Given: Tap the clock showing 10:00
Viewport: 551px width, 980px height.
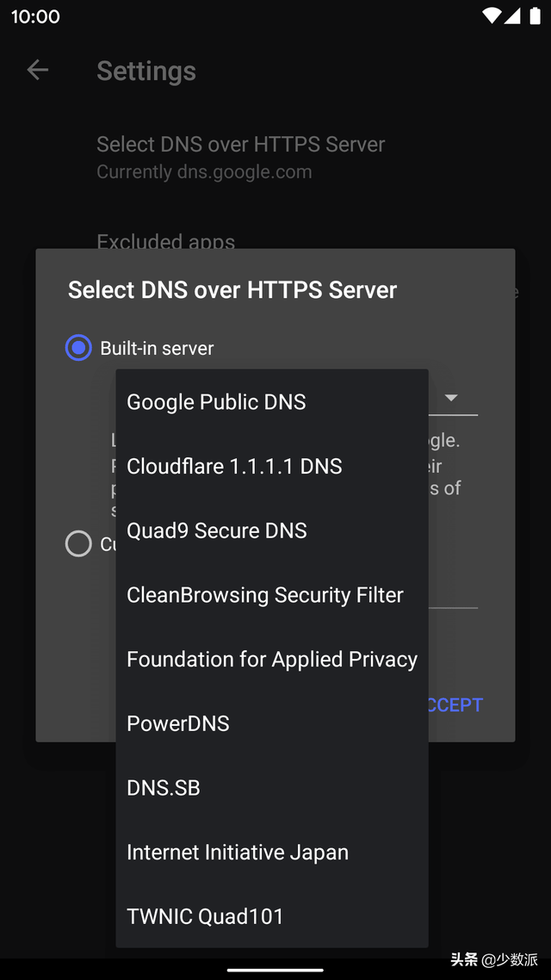Looking at the screenshot, I should tap(34, 16).
